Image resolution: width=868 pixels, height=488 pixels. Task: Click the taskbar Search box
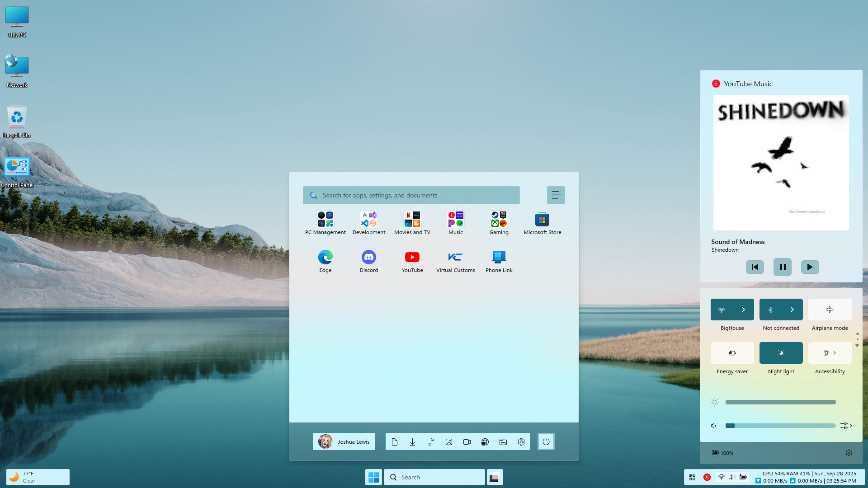434,477
